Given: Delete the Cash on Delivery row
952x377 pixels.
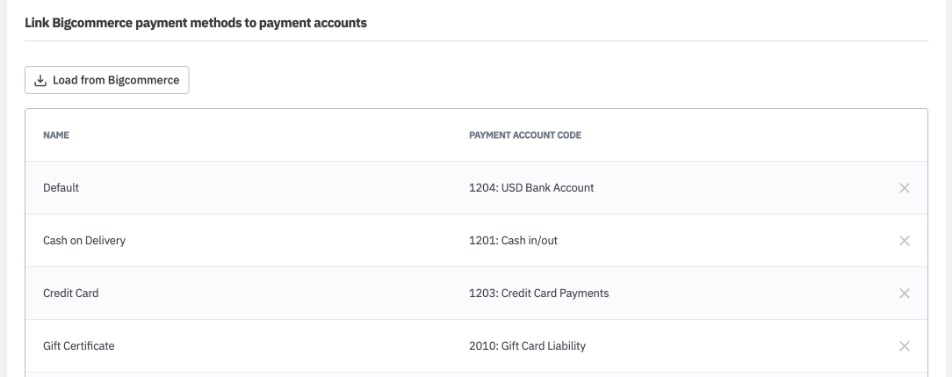Looking at the screenshot, I should point(904,240).
